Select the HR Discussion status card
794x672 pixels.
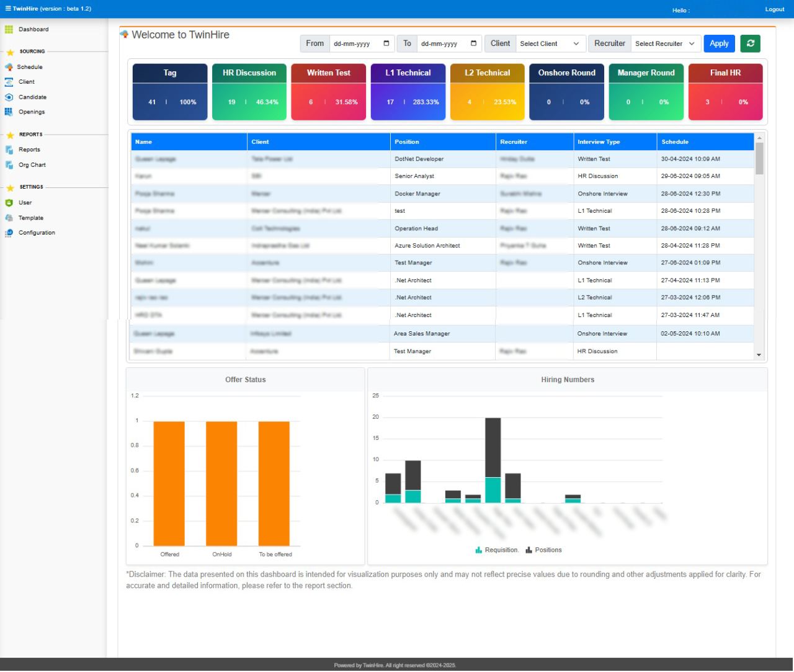pos(249,91)
